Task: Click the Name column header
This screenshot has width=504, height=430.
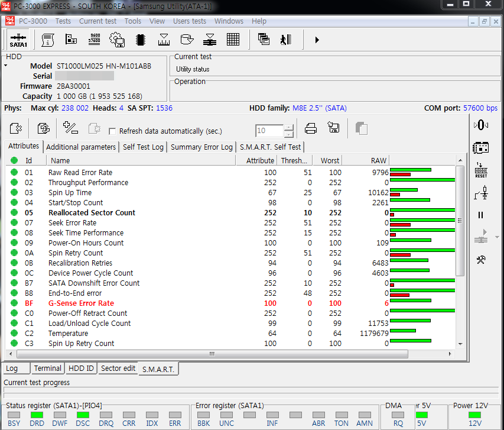Action: click(141, 160)
